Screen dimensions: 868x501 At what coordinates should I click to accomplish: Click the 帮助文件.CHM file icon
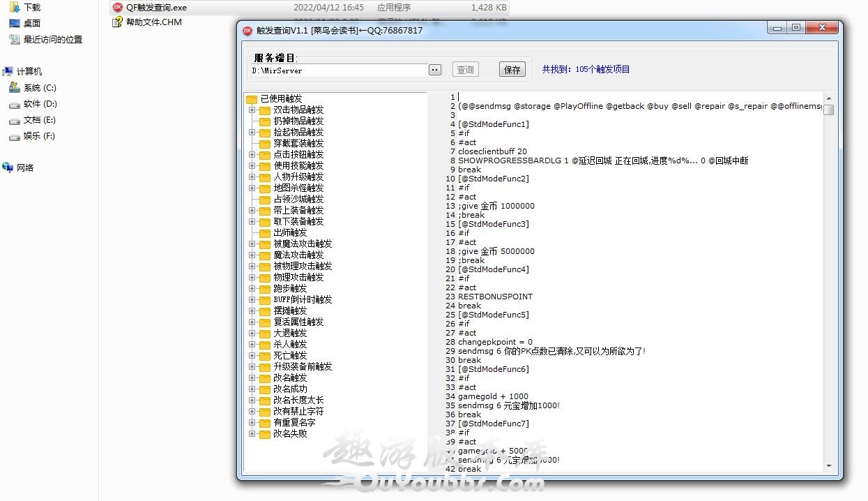coord(117,22)
